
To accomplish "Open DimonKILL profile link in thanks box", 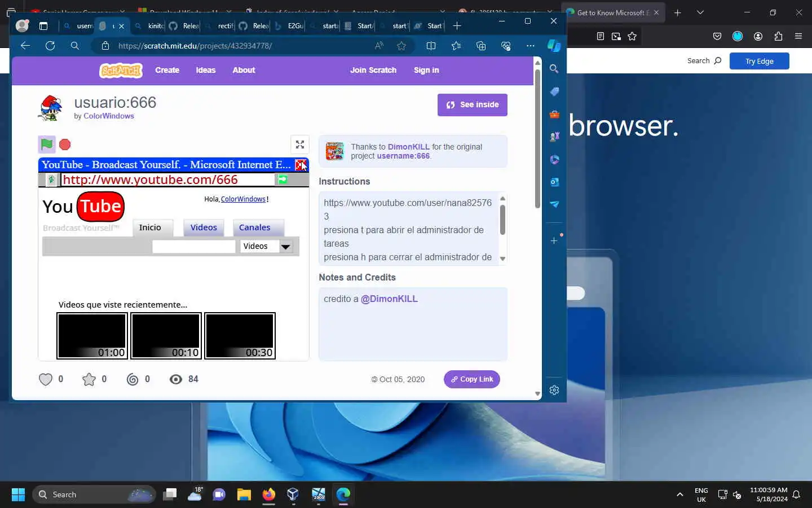I will tap(409, 147).
